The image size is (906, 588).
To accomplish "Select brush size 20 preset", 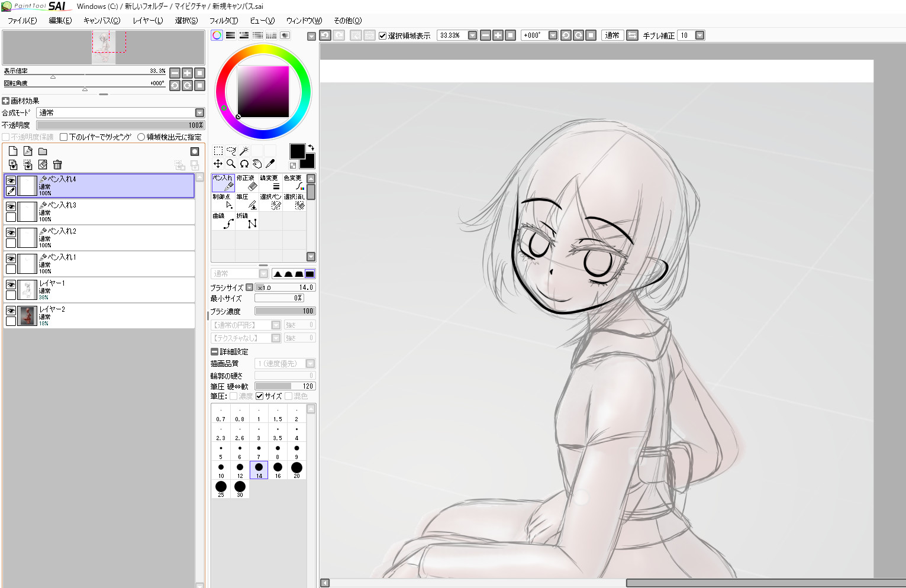I will pos(296,470).
